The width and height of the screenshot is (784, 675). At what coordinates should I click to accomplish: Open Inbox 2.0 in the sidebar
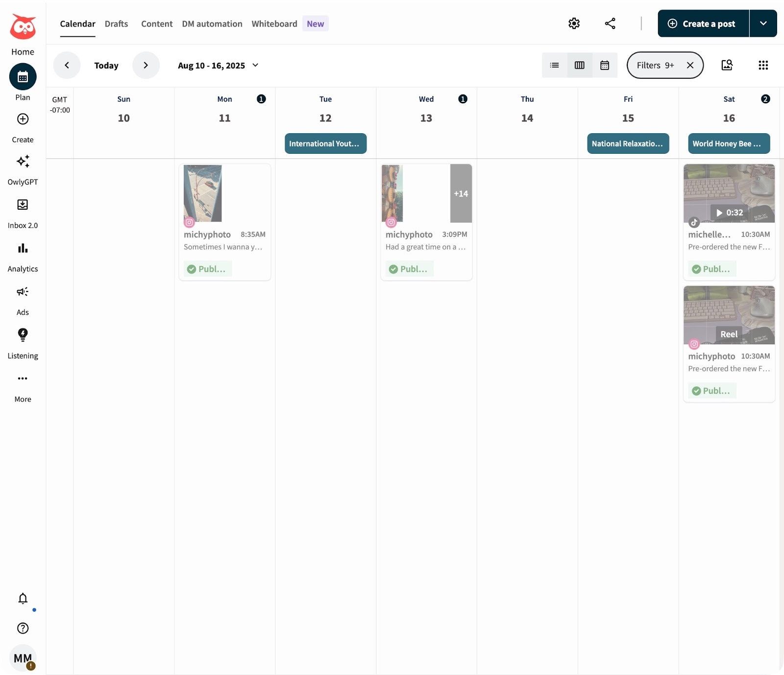click(x=23, y=213)
